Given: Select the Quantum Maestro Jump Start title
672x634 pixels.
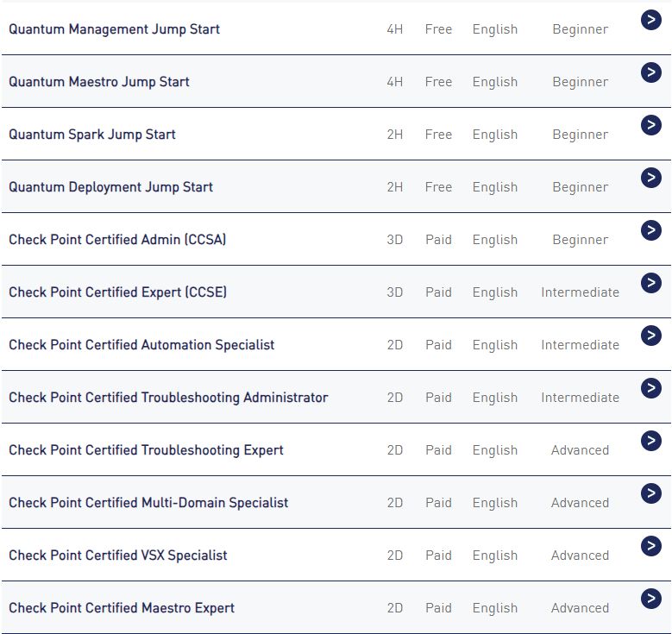Looking at the screenshot, I should (x=99, y=82).
